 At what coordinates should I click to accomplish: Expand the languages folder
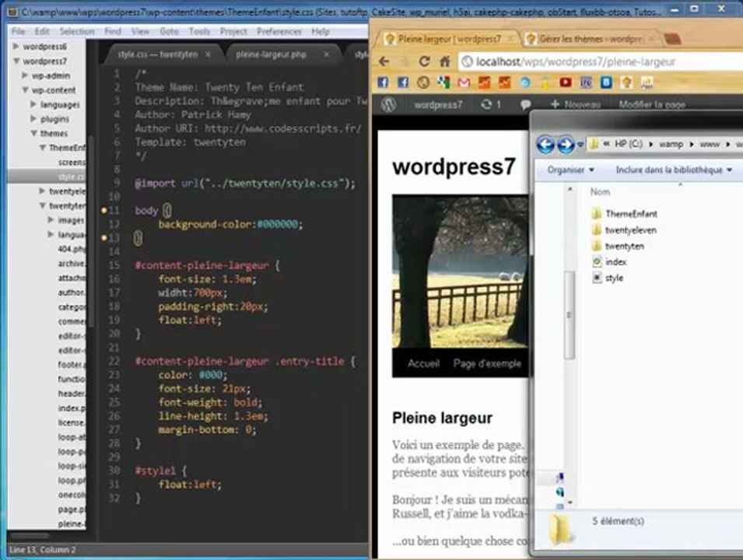point(33,104)
